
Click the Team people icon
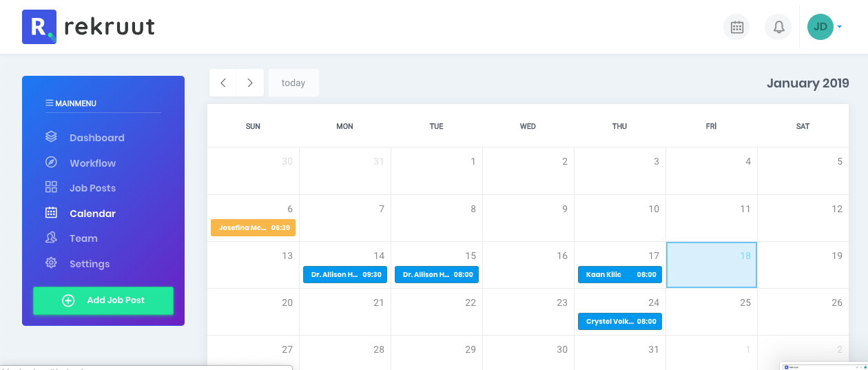click(51, 238)
